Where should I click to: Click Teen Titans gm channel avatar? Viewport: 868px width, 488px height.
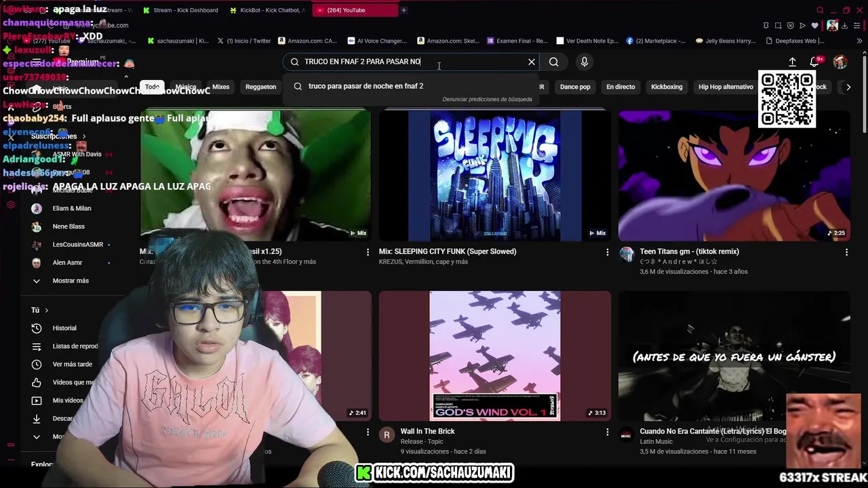[627, 255]
